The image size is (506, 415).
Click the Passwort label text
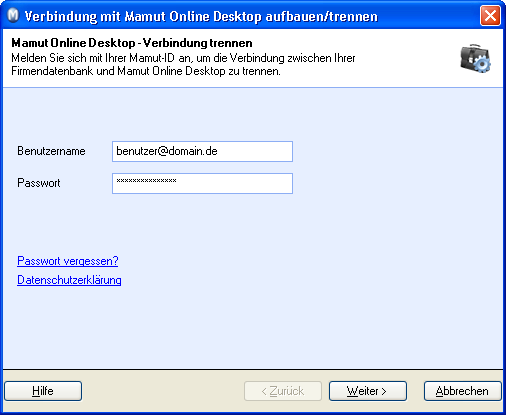39,183
